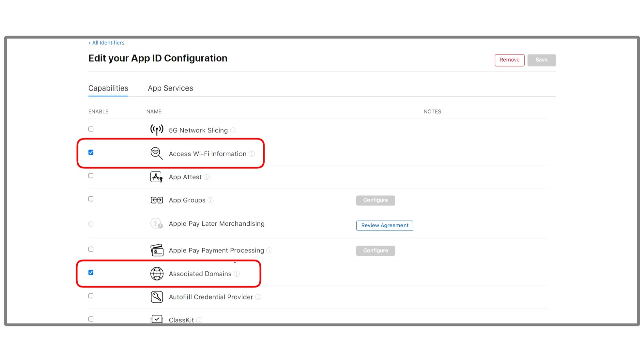Screen dimensions: 644x362
Task: Click the Apple Pay Later Merchandising coin icon
Action: (x=156, y=223)
